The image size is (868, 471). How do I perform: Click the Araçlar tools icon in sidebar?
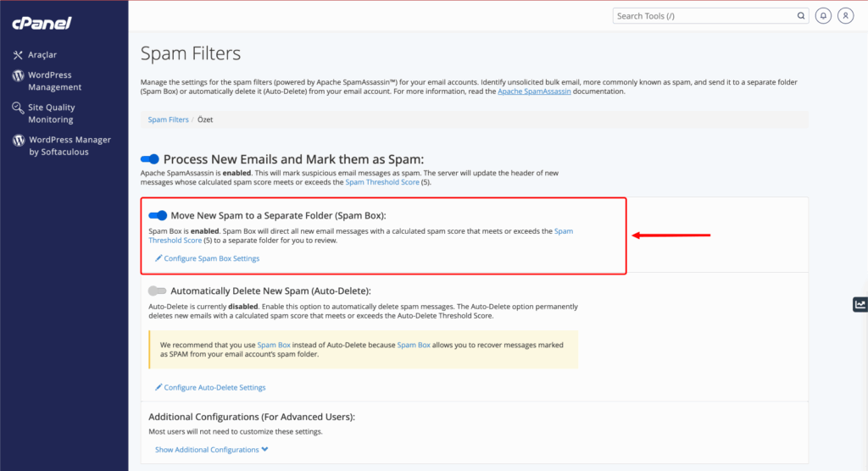pos(18,55)
